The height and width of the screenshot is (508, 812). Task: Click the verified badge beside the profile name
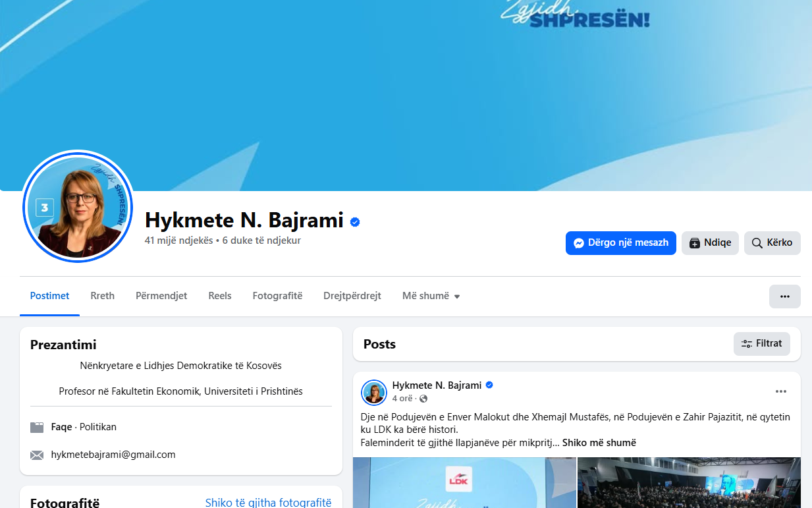(355, 222)
